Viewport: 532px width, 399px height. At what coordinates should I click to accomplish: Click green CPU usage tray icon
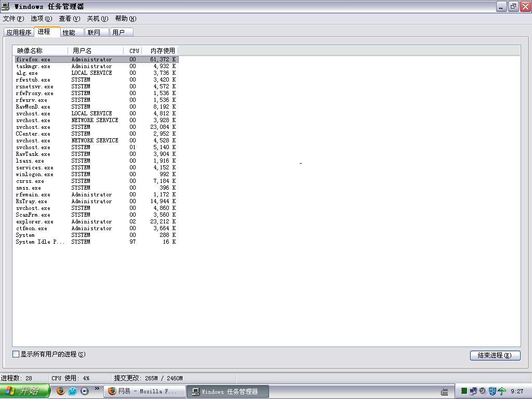point(464,391)
